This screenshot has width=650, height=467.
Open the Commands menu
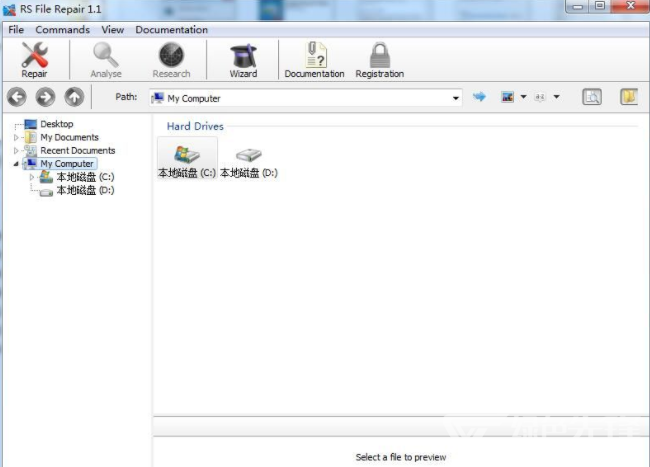pos(63,30)
